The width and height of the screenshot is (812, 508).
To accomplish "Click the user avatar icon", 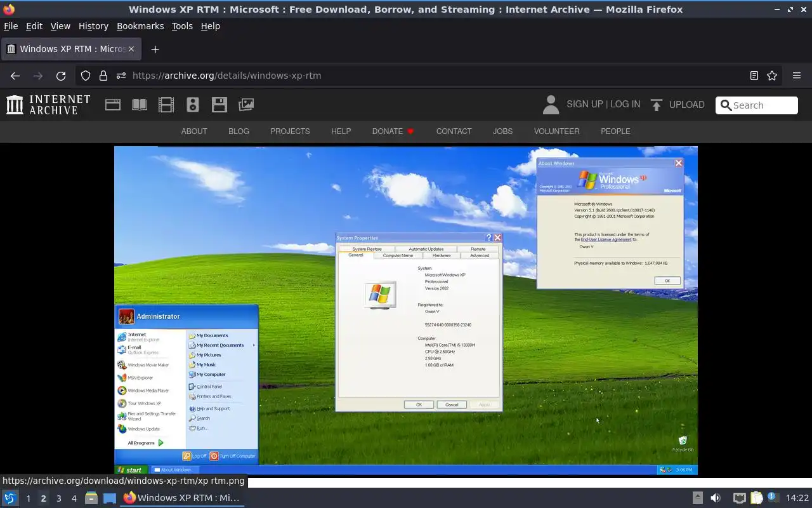I will 551,105.
